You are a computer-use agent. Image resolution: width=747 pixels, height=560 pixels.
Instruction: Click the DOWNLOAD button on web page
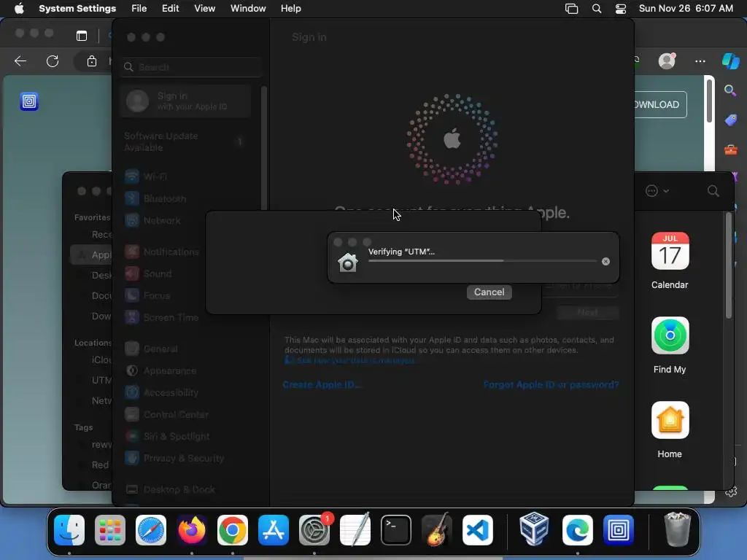point(660,104)
